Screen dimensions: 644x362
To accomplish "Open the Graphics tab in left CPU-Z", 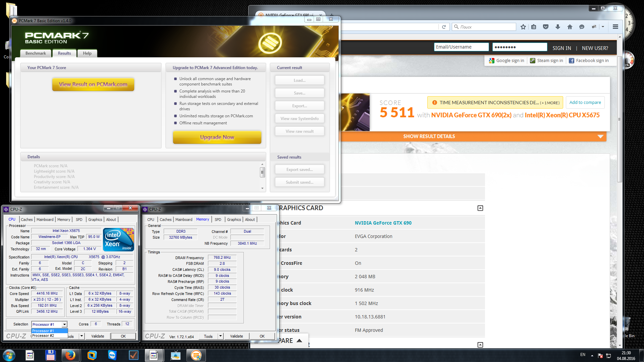I will tap(95, 220).
